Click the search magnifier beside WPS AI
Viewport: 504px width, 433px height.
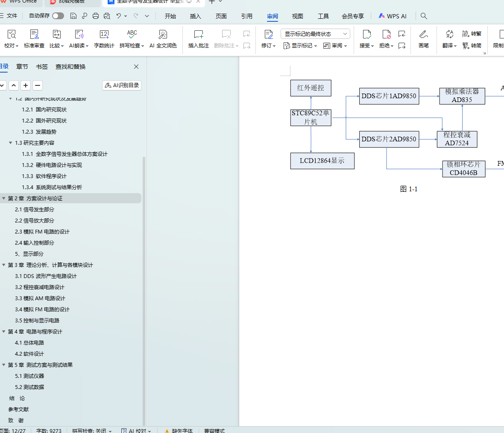tap(424, 16)
